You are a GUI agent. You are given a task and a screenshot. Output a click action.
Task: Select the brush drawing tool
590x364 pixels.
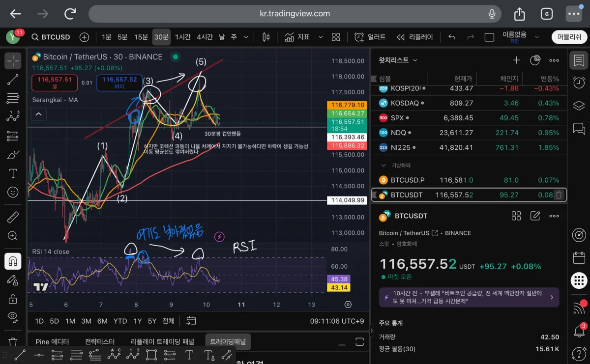13,155
